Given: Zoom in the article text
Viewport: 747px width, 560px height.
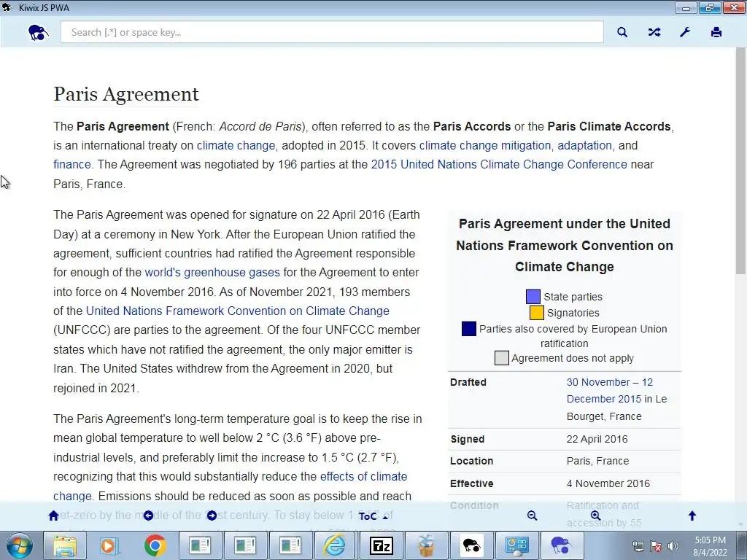Looking at the screenshot, I should click(595, 516).
